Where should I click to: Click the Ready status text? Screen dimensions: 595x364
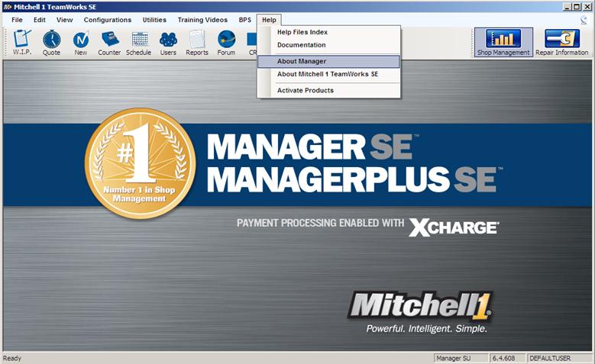point(12,358)
